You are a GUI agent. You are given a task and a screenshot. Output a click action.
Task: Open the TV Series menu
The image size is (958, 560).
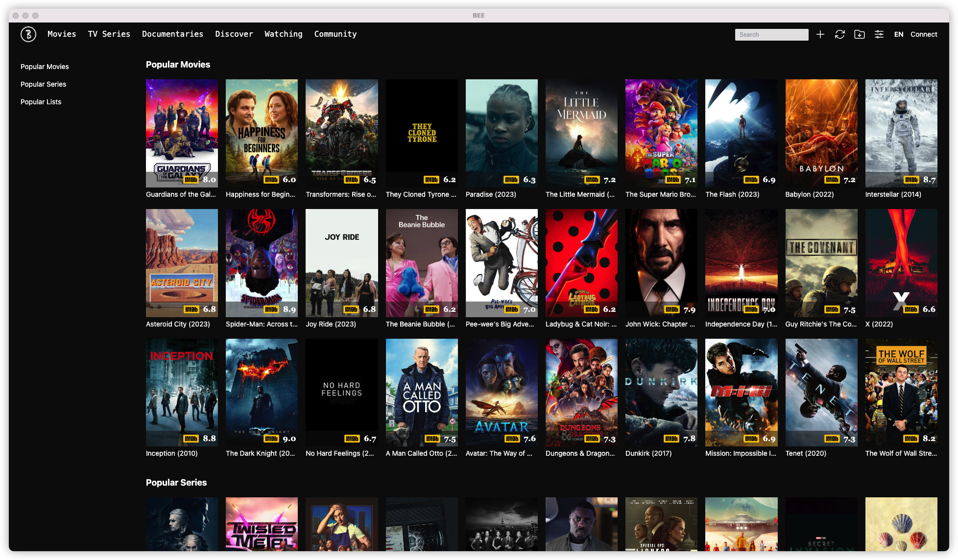point(109,34)
